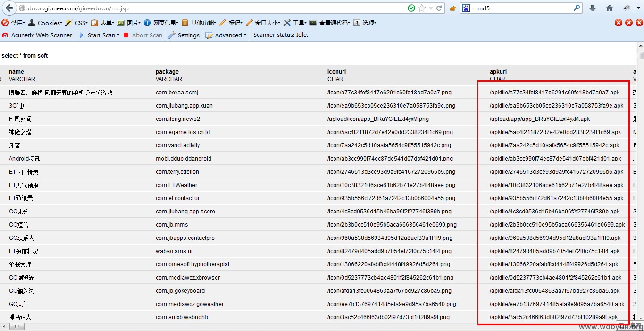Image resolution: width=644 pixels, height=331 pixels.
Task: Click iconurl '/icon/a77c34fef8417e6291c60fe18bd7a0a7.png'
Action: (389, 93)
